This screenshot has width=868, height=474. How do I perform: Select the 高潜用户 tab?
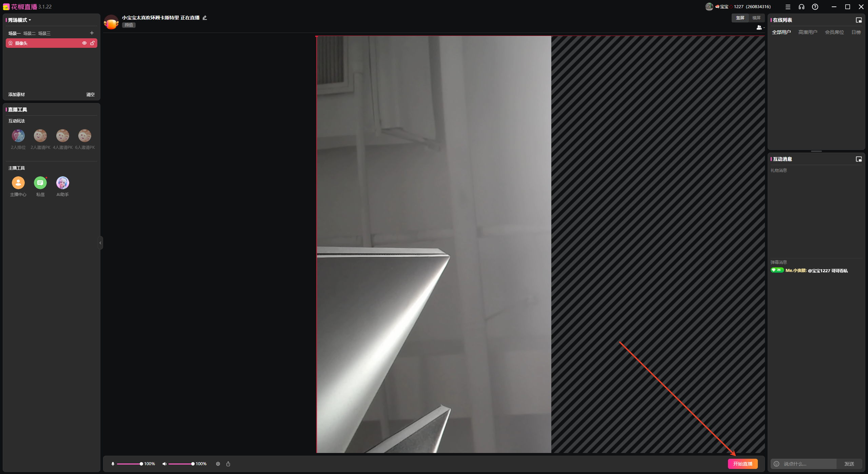tap(808, 32)
